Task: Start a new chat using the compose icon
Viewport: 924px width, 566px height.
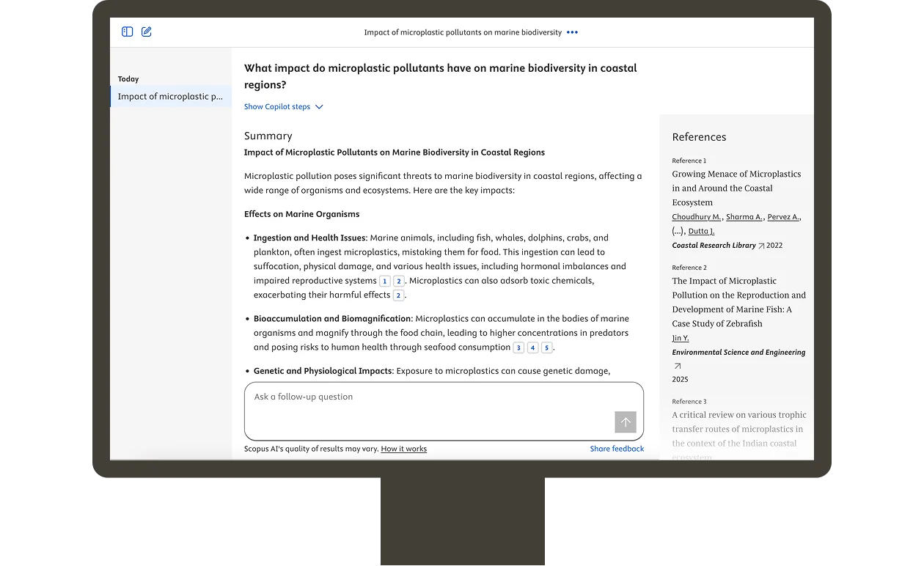Action: 146,32
